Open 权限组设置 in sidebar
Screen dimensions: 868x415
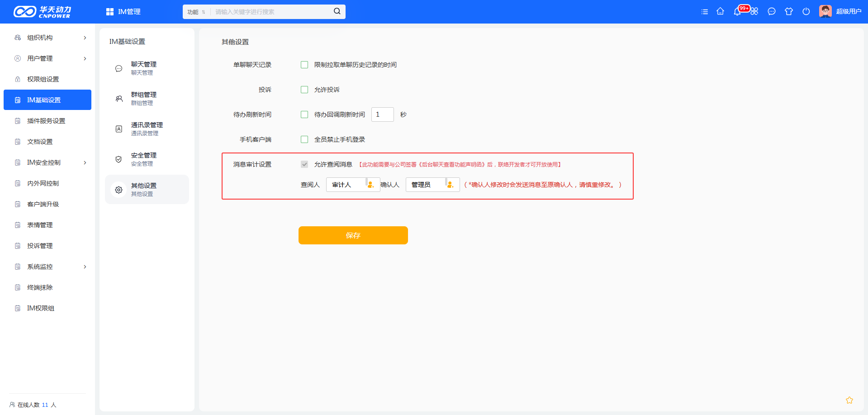coord(47,79)
